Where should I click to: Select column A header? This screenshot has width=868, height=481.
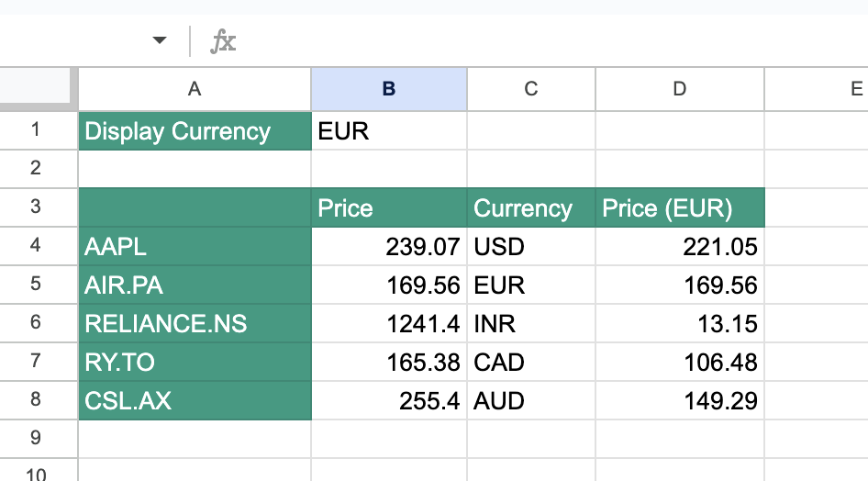point(195,88)
